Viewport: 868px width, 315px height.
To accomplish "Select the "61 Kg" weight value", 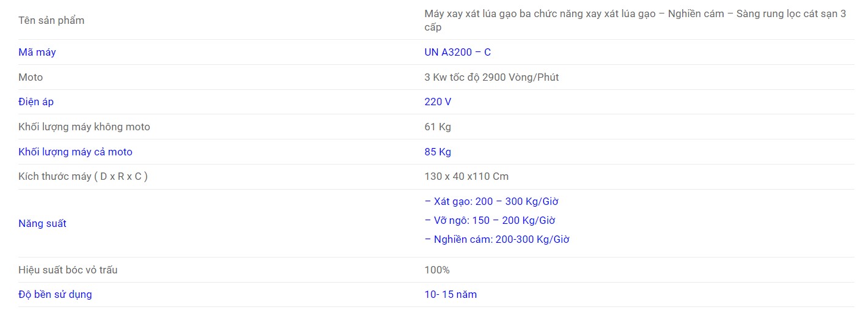I will pyautogui.click(x=438, y=127).
